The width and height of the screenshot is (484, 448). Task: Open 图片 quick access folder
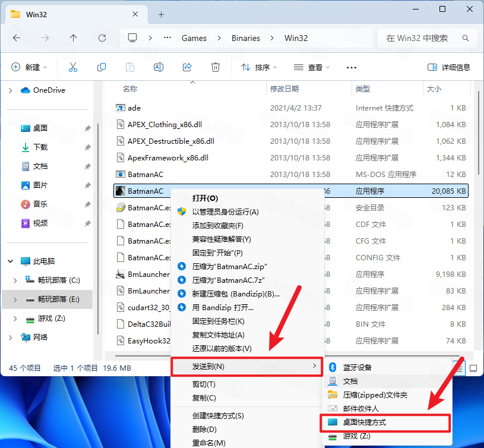click(40, 185)
